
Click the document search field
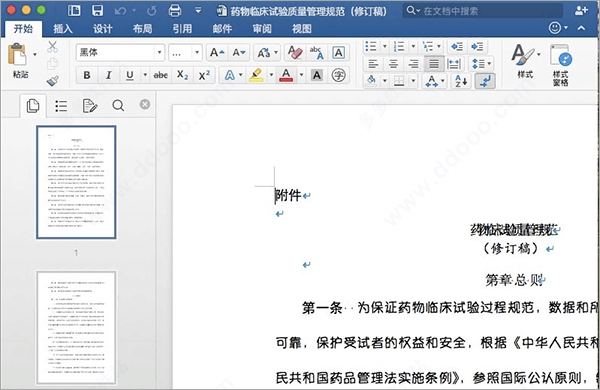(483, 10)
